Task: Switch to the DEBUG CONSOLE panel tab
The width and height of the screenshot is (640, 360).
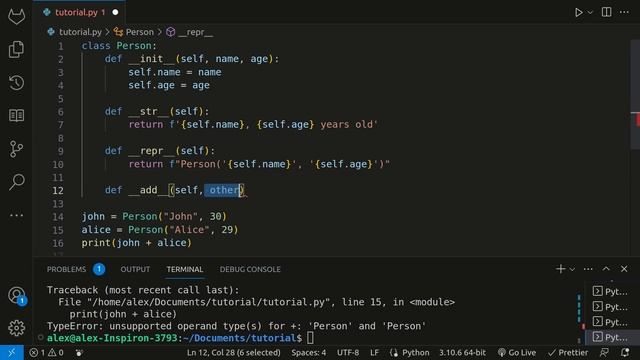Action: (x=250, y=269)
